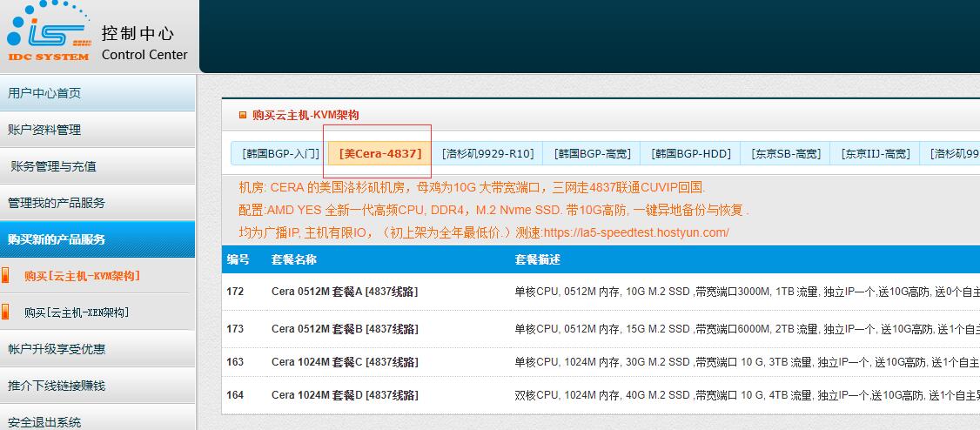Switch to [美Cera-4837] tab
The width and height of the screenshot is (980, 430).
point(380,153)
